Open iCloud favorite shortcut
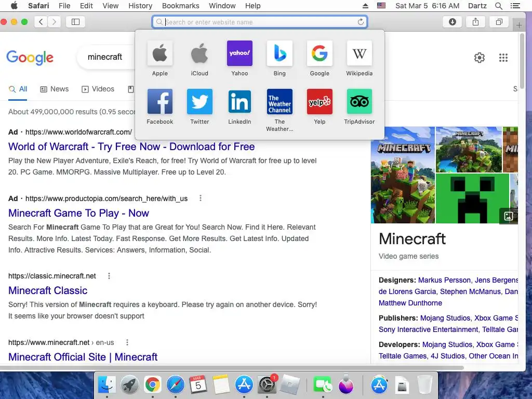The image size is (532, 399). point(199,54)
